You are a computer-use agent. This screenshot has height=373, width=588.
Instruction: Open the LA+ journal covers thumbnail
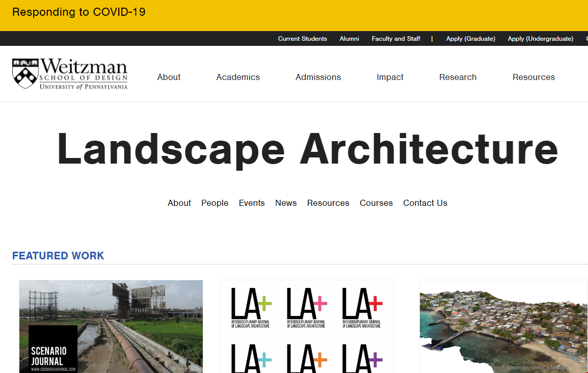click(x=307, y=327)
